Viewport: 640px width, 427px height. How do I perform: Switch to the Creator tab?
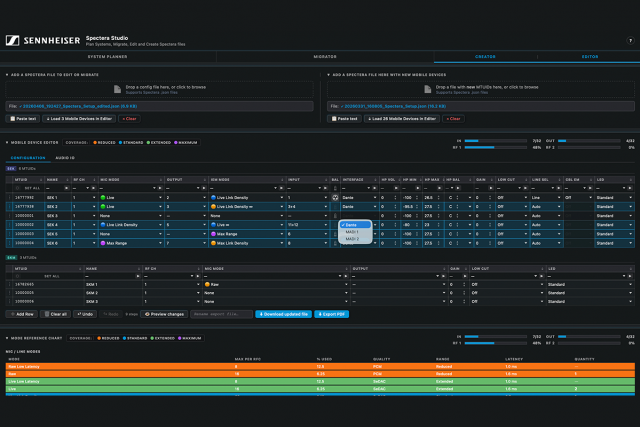point(485,57)
